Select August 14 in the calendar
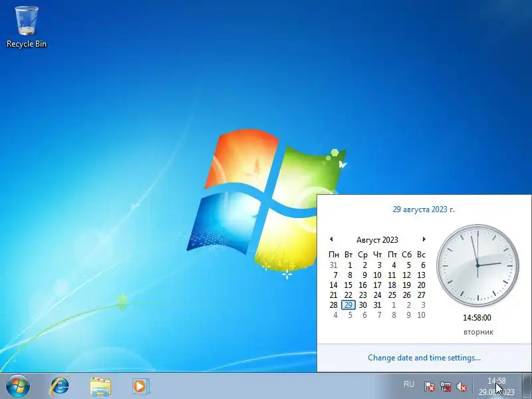532x399 pixels. (334, 285)
